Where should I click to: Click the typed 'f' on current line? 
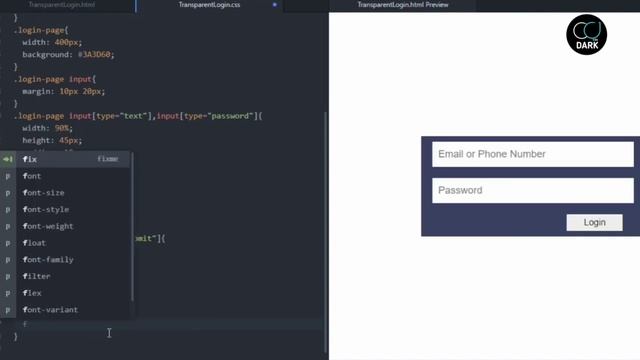(25, 324)
